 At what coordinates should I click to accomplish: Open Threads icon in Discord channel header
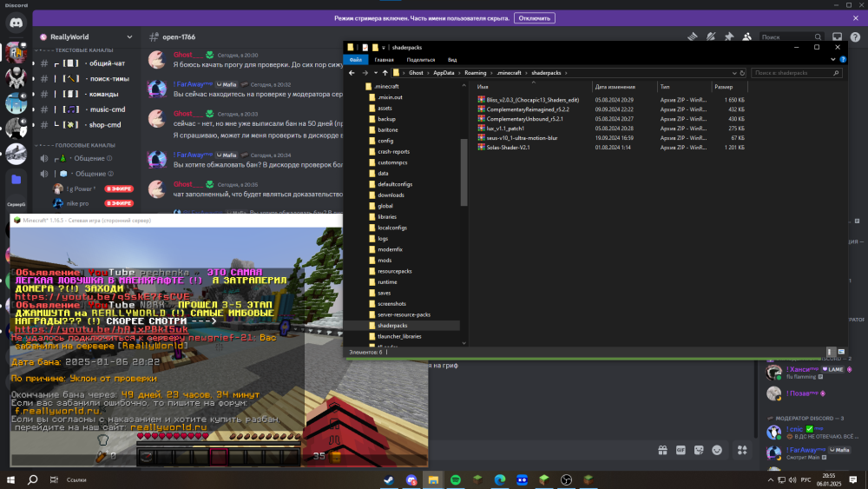coord(693,36)
